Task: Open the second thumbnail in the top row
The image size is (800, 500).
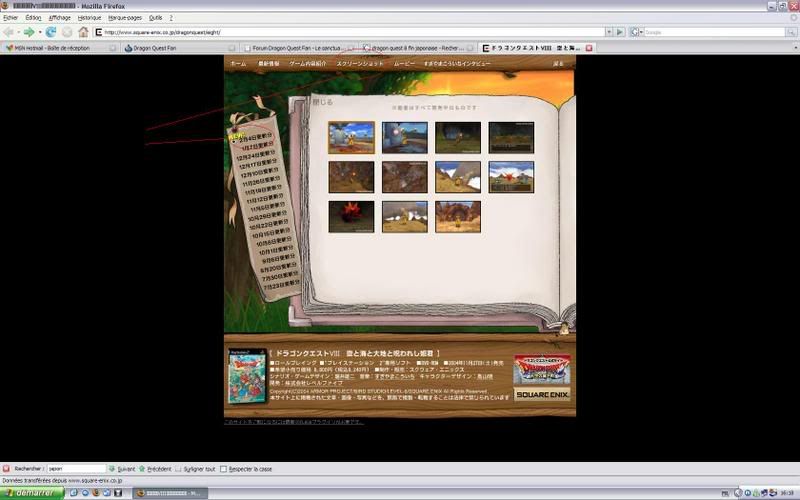Action: [405, 137]
